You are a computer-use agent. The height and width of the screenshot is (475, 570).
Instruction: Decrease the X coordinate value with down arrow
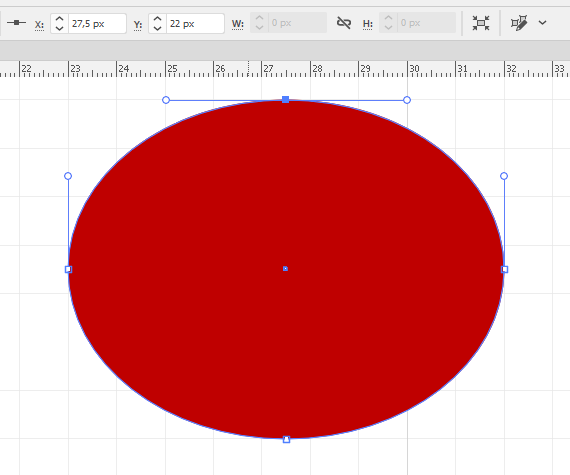click(60, 28)
